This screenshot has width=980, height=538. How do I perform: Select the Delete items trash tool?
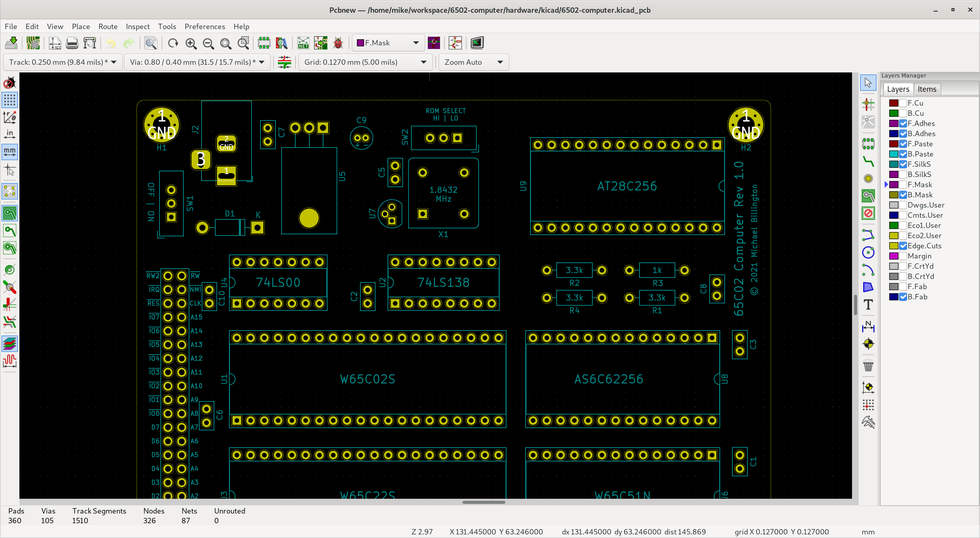click(868, 366)
